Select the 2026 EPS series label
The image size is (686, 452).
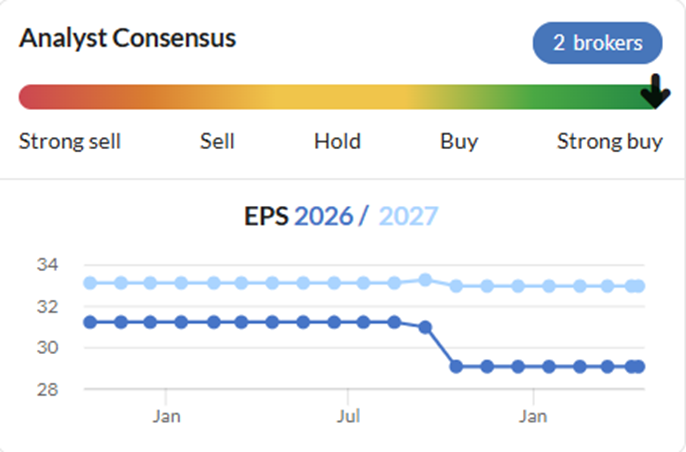point(322,216)
